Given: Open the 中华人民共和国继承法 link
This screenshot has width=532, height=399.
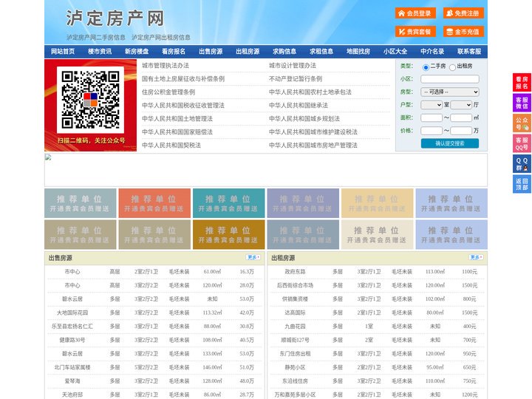Looking at the screenshot, I should tap(299, 105).
